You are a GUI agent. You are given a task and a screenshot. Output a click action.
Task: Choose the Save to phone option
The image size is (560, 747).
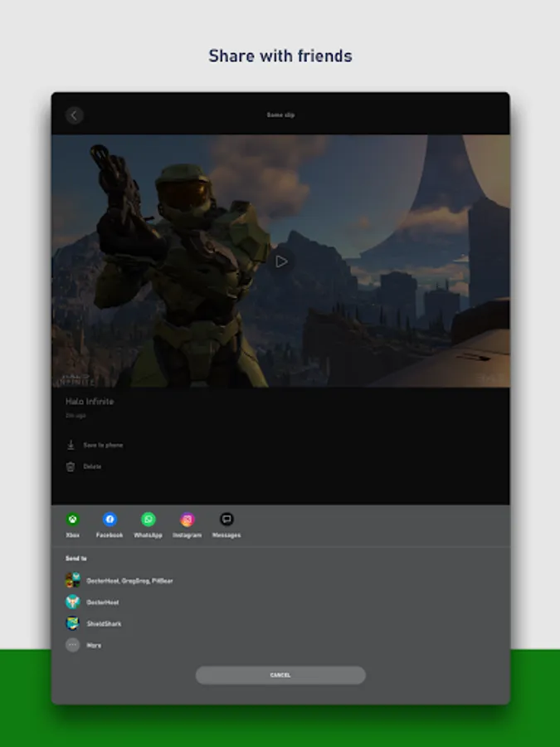104,445
